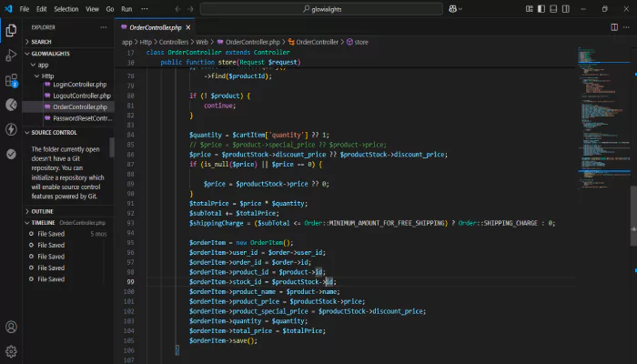Viewport: 637px width, 364px height.
Task: Toggle the secondary side bar
Action: click(x=565, y=9)
